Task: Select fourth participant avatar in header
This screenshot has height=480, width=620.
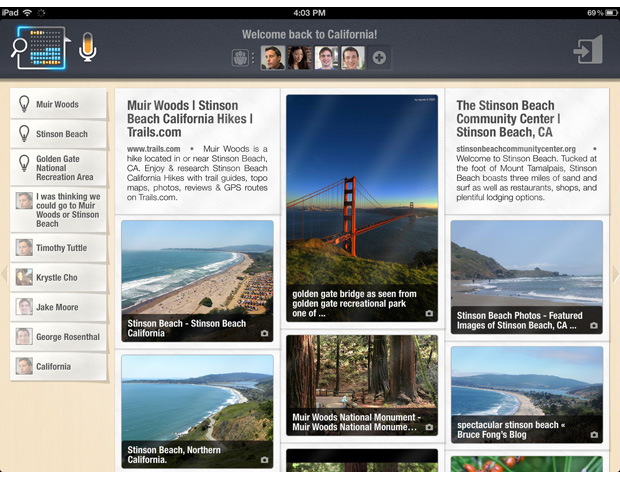Action: 353,58
